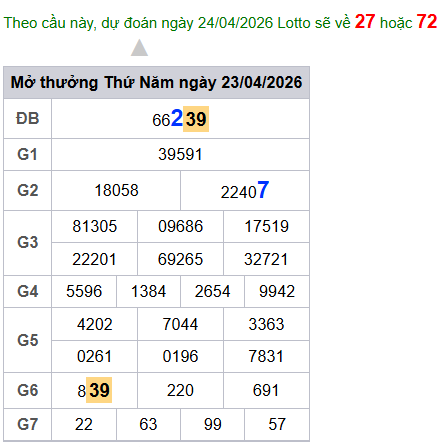The image size is (440, 447).
Task: Click header "Mở thưởng Thứ Năm ngày 23/04/2026"
Action: tap(156, 82)
